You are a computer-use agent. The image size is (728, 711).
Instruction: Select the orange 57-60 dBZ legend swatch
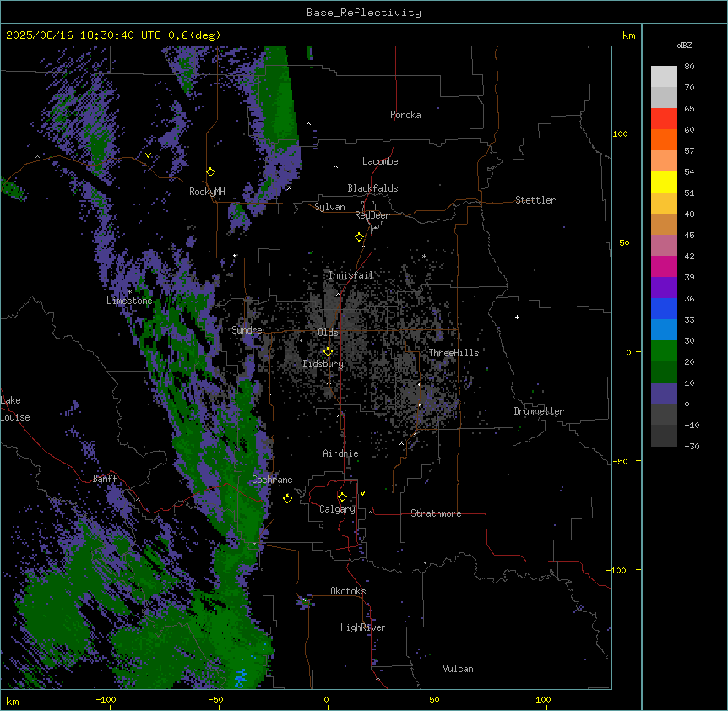664,139
